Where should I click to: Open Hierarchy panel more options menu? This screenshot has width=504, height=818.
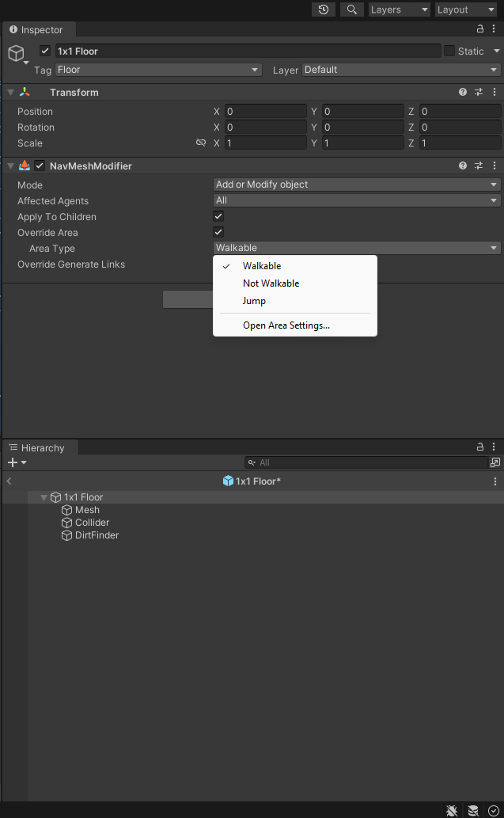tap(494, 447)
